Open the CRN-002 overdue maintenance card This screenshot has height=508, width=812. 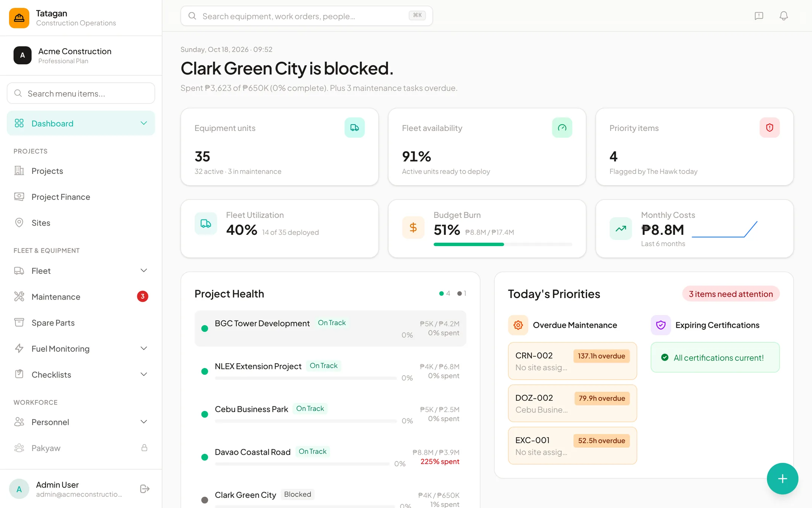[572, 361]
